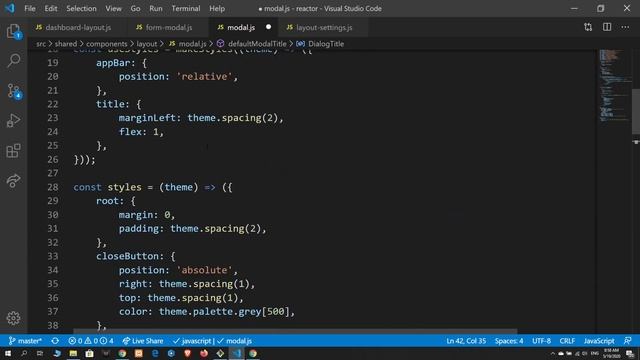Open the DialogTitle breadcrumb symbol

pyautogui.click(x=320, y=44)
